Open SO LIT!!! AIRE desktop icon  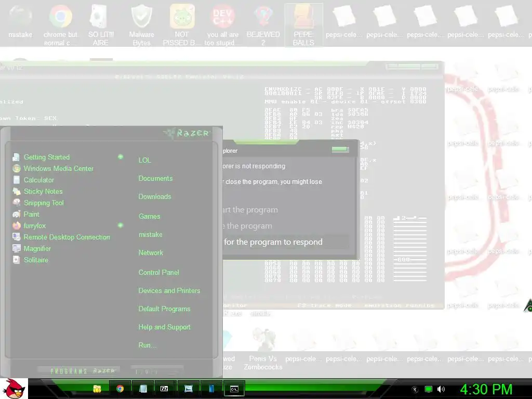coord(100,24)
